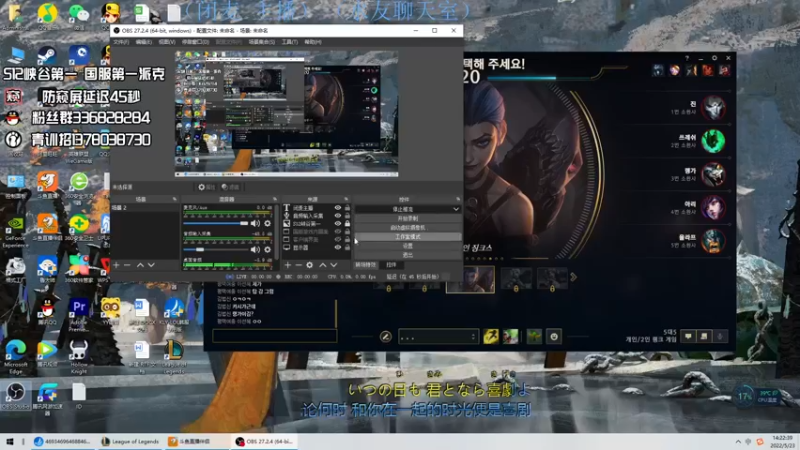The height and width of the screenshot is (450, 800).
Task: Add a new source with the plus icon
Action: click(x=288, y=265)
